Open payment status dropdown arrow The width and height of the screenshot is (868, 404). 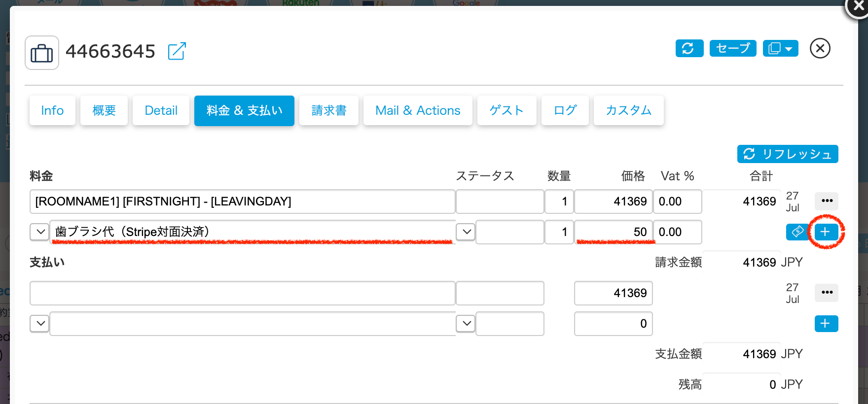click(466, 324)
